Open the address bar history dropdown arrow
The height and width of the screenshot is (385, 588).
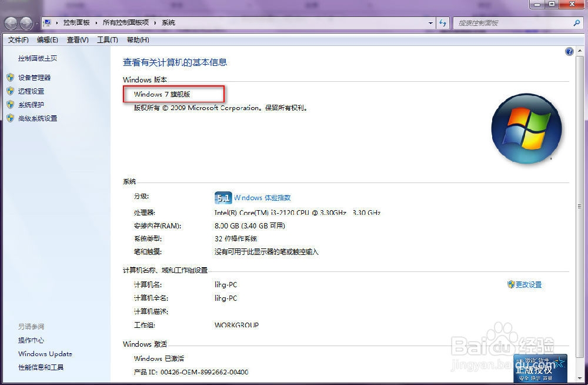click(430, 23)
